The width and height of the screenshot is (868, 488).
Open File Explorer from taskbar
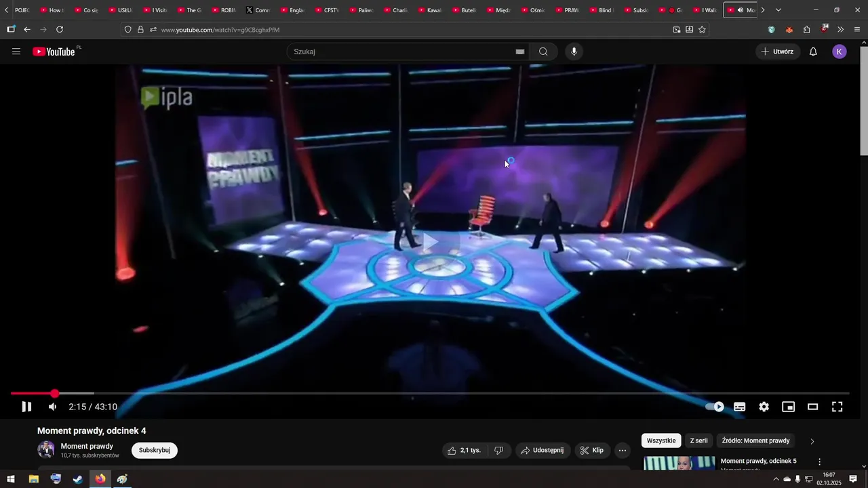coord(33,479)
